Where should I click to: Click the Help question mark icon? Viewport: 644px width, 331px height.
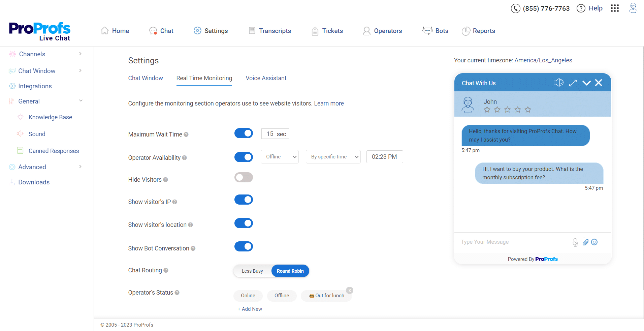click(x=581, y=8)
